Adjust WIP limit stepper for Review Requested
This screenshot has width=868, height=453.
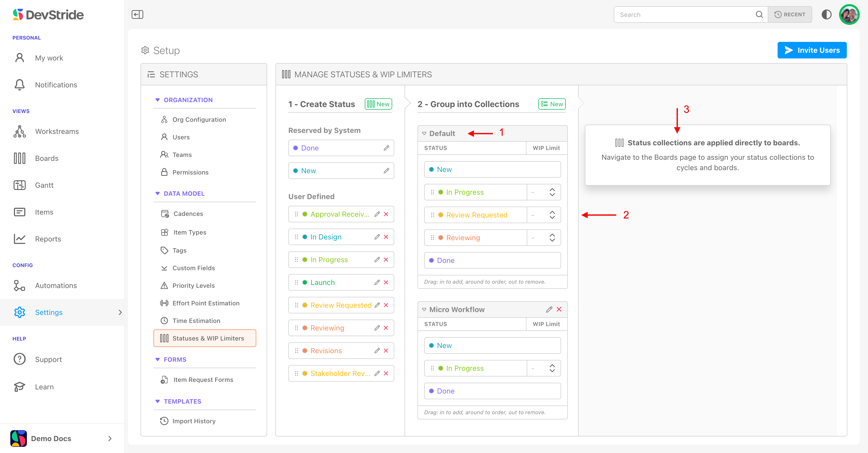pos(552,215)
